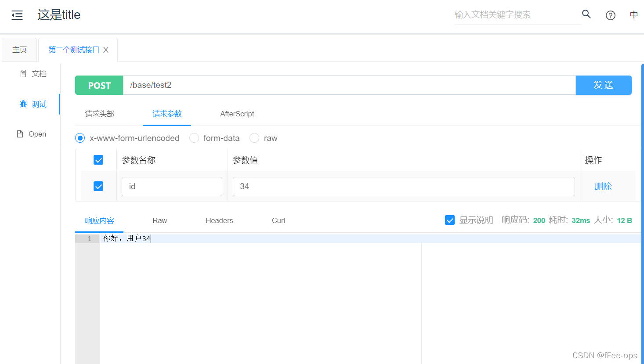Open the help question mark icon
644x364 pixels.
[611, 15]
